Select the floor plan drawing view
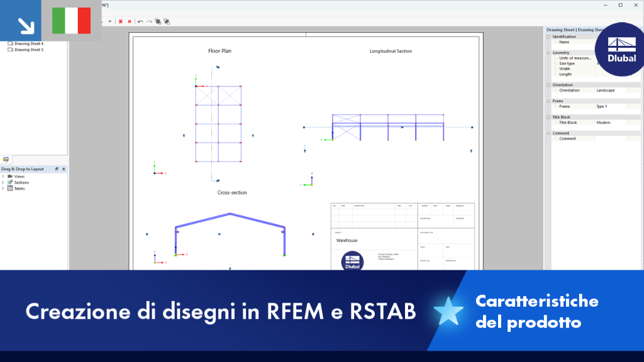The height and width of the screenshot is (362, 644). [218, 124]
